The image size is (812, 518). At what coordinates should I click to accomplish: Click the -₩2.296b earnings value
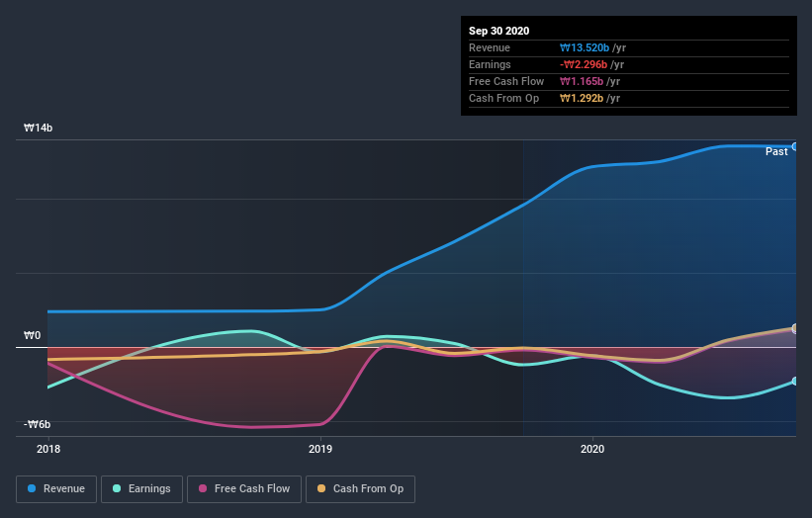point(584,64)
